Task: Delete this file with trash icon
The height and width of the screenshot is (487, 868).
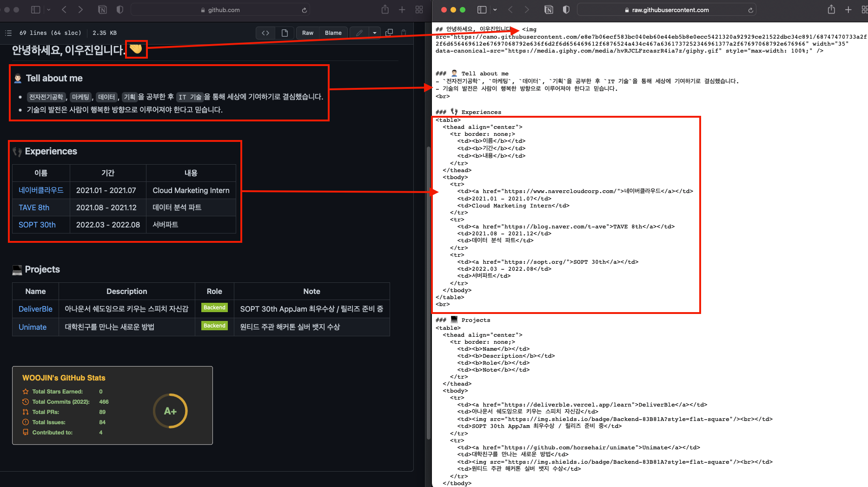Action: coord(404,33)
